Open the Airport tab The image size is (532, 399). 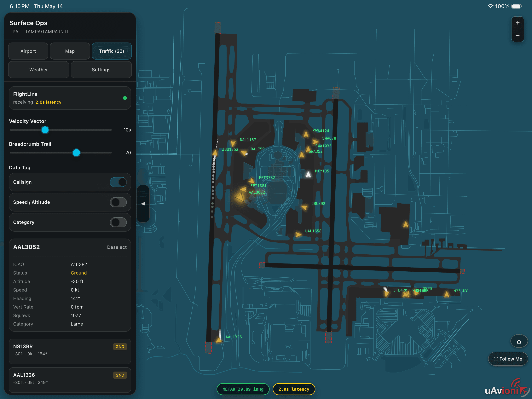click(x=28, y=51)
